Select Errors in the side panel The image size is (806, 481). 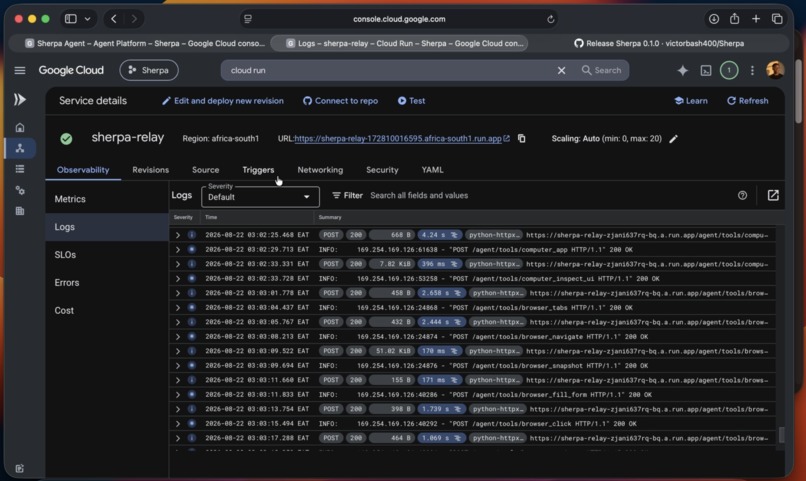click(107, 282)
